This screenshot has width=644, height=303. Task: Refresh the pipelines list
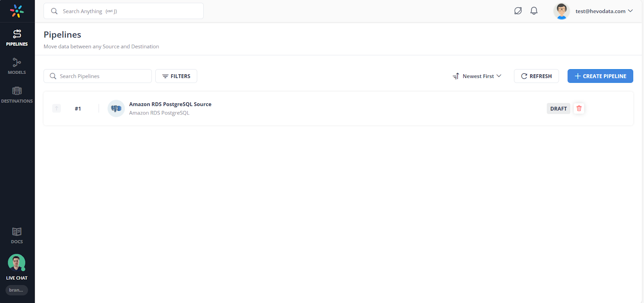pos(537,76)
